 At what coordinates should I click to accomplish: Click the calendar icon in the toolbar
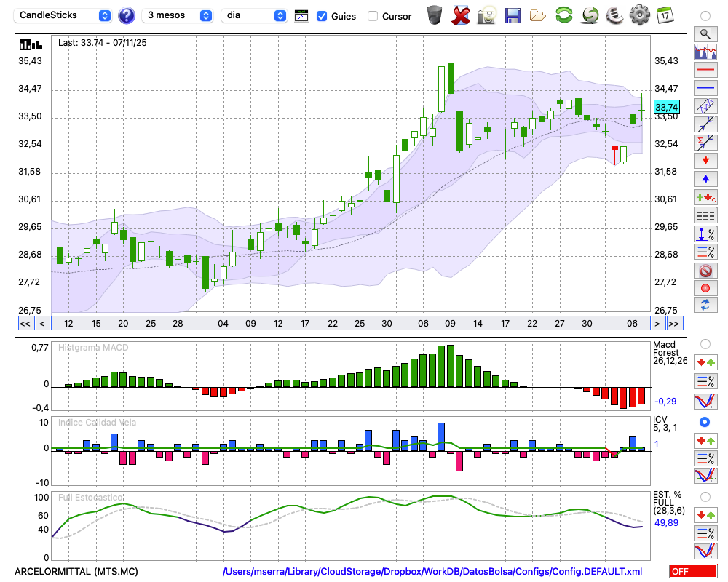(x=664, y=15)
